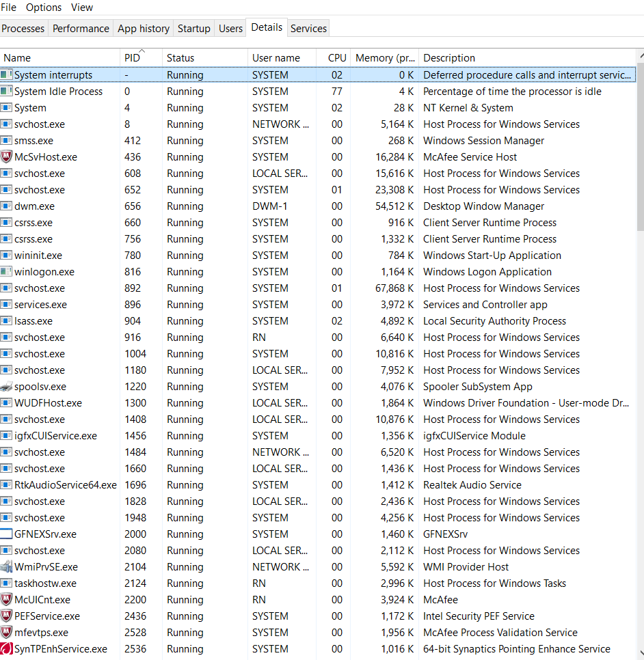Switch to the Services tab
Viewport: 644px width, 660px height.
tap(309, 28)
